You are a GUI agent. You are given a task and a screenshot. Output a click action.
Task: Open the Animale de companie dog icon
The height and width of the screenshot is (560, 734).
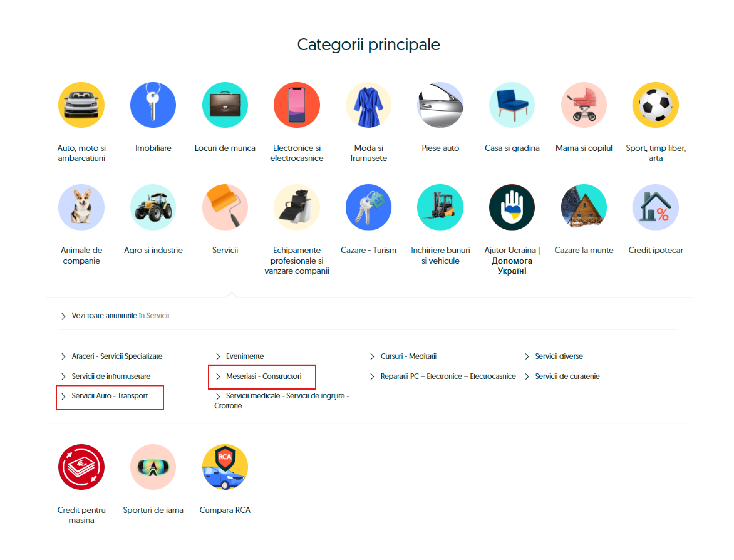coord(81,207)
